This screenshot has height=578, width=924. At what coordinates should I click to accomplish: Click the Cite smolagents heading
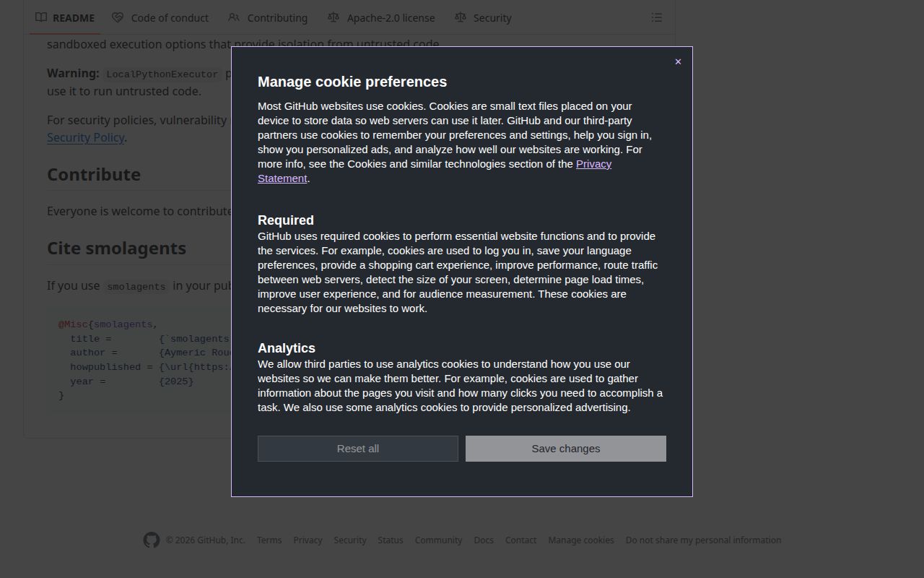click(117, 248)
